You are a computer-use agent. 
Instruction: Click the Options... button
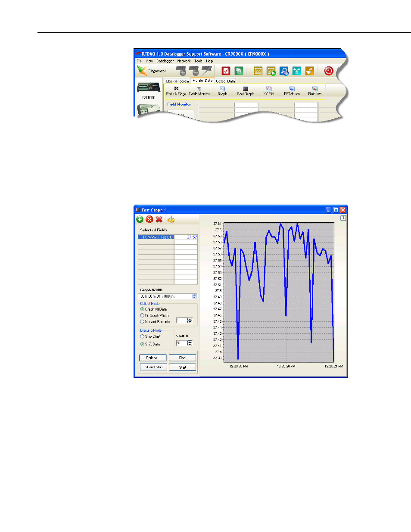153,358
